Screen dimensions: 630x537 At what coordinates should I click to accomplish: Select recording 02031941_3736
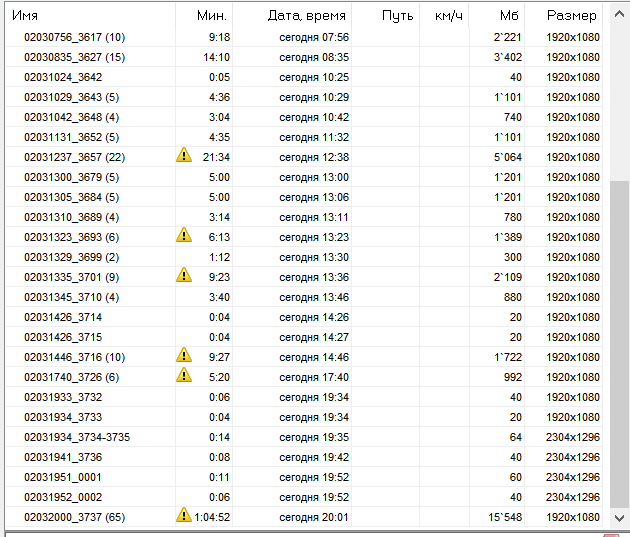click(x=63, y=457)
